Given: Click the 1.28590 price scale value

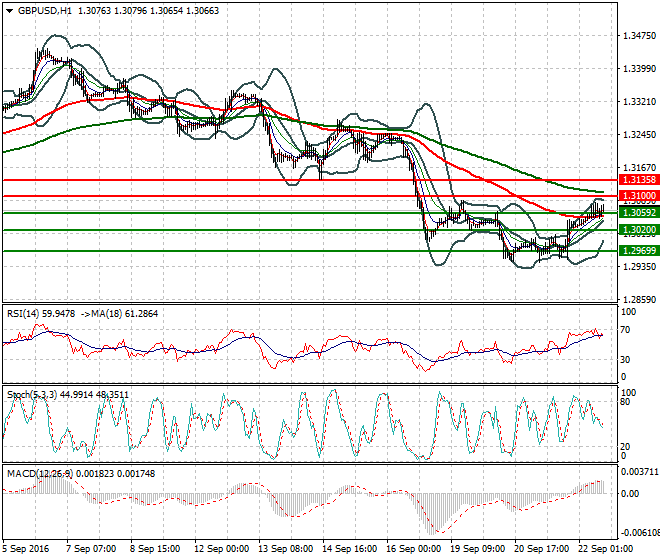Looking at the screenshot, I should point(639,299).
